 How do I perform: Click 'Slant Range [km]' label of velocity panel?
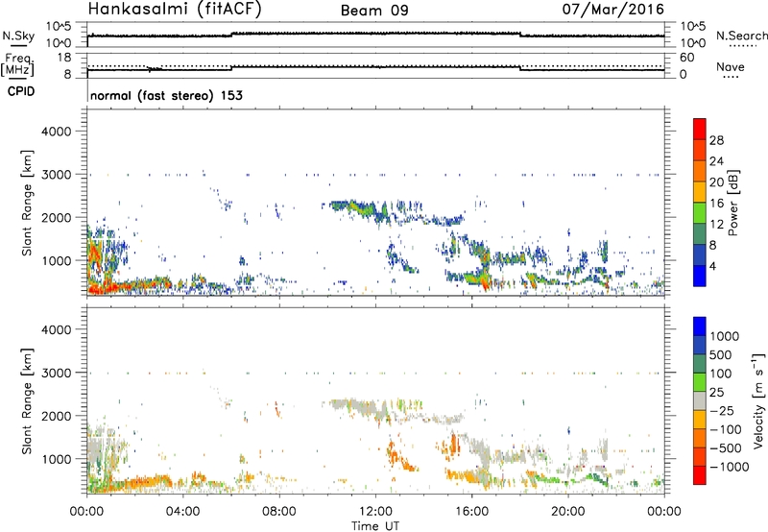27,400
